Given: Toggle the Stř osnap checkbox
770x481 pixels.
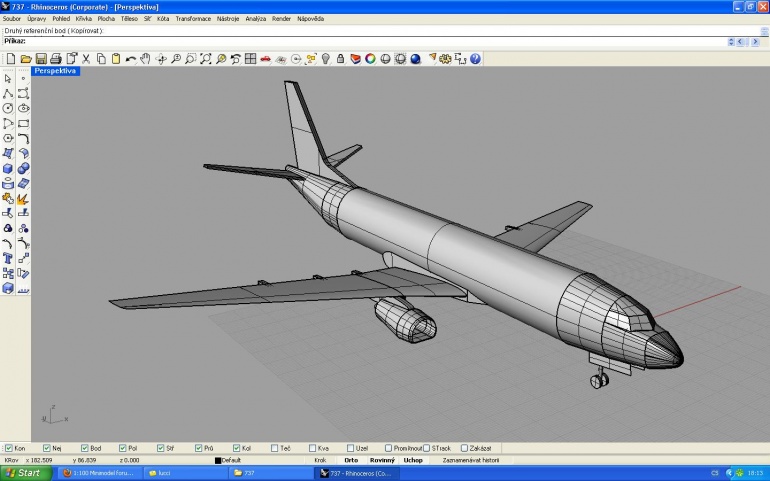Looking at the screenshot, I should pyautogui.click(x=161, y=448).
